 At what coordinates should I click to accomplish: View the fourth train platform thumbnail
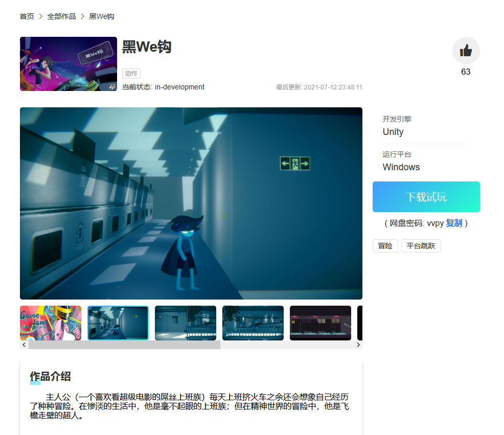click(253, 323)
